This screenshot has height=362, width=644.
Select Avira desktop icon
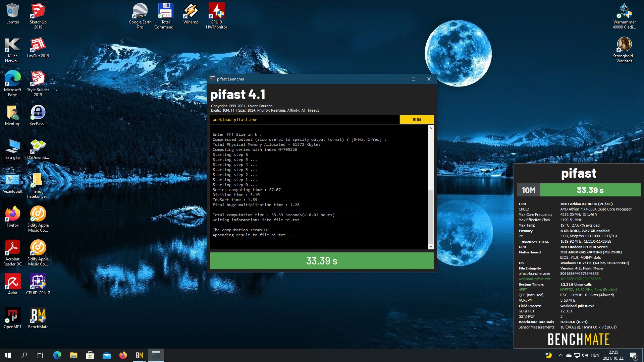click(12, 284)
